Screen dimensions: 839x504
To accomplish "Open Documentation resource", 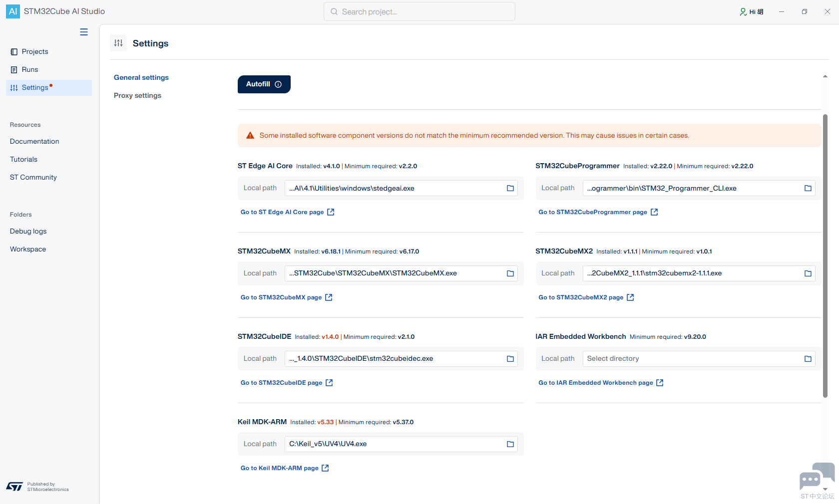I will [34, 141].
